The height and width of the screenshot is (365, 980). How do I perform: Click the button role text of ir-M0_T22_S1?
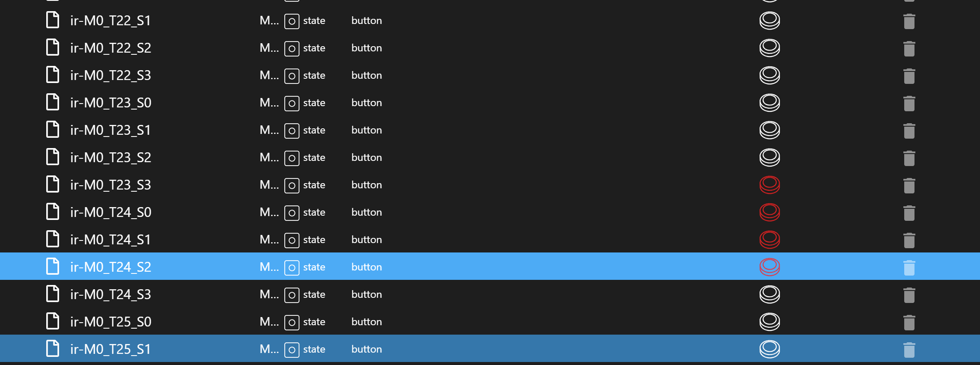366,21
